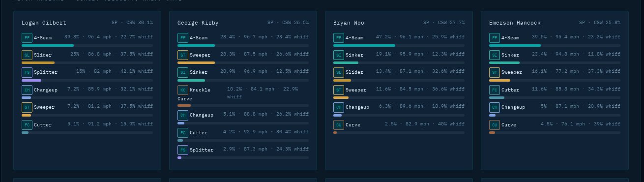
Task: Click Emerson Hancock's FF 4-Seam badge
Action: coord(494,38)
